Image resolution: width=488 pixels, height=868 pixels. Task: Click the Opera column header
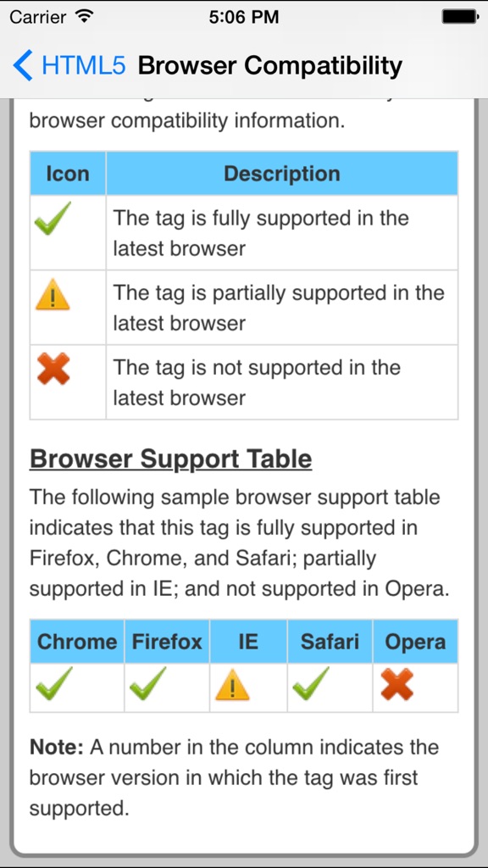tap(415, 642)
